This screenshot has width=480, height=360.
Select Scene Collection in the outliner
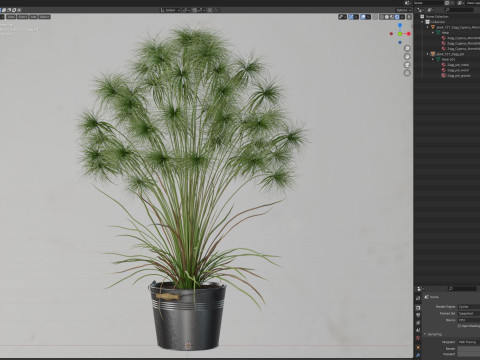coord(437,17)
